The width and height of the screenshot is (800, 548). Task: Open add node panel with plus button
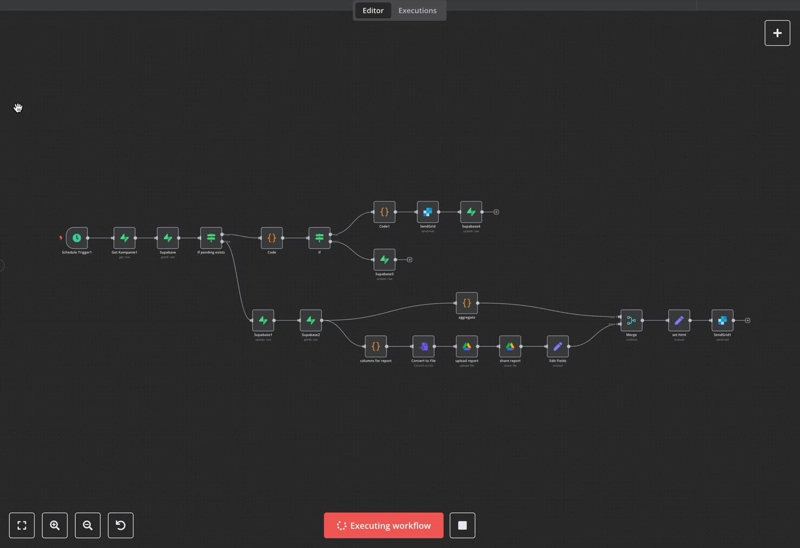[x=777, y=33]
